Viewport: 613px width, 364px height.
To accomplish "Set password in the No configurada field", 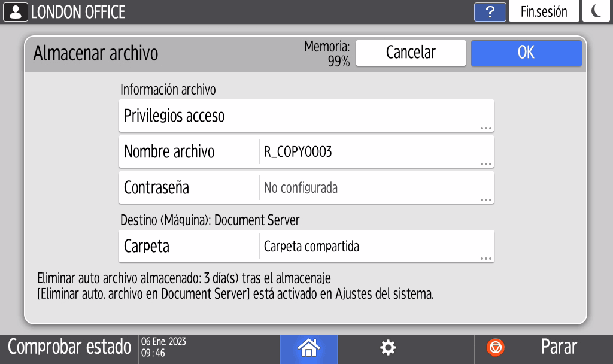I will pos(377,187).
